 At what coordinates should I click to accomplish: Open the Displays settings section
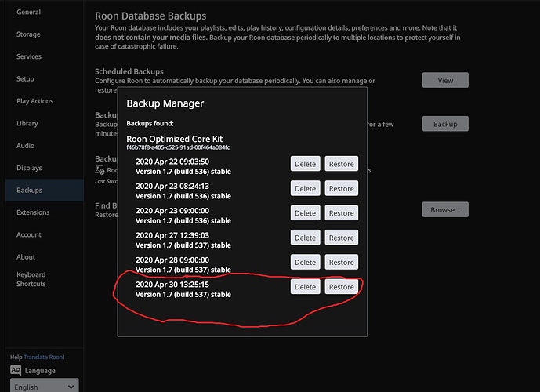point(29,168)
